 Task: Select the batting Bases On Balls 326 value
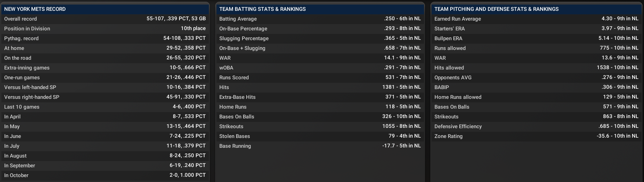[402, 116]
